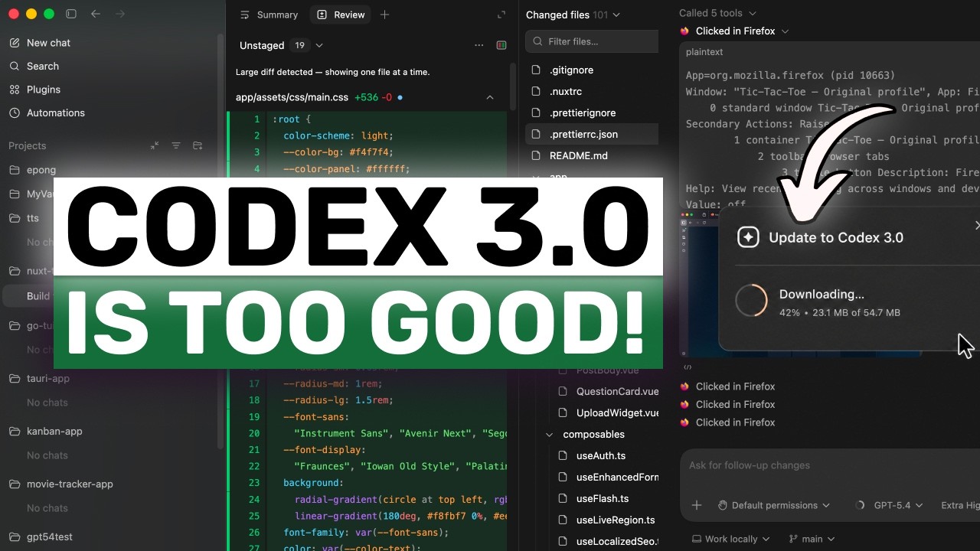Click the Build chat entry

38,296
